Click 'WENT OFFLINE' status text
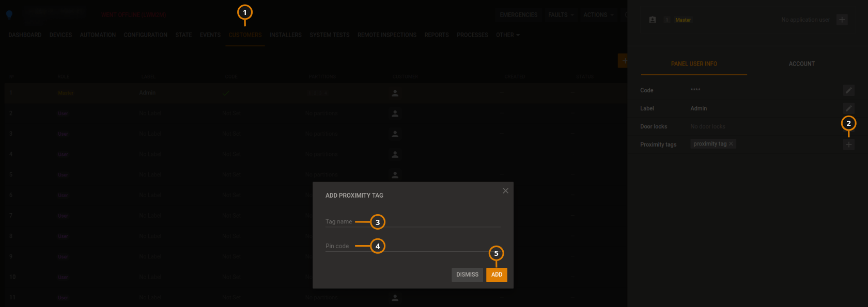Viewport: 868px width, 307px height. point(133,15)
